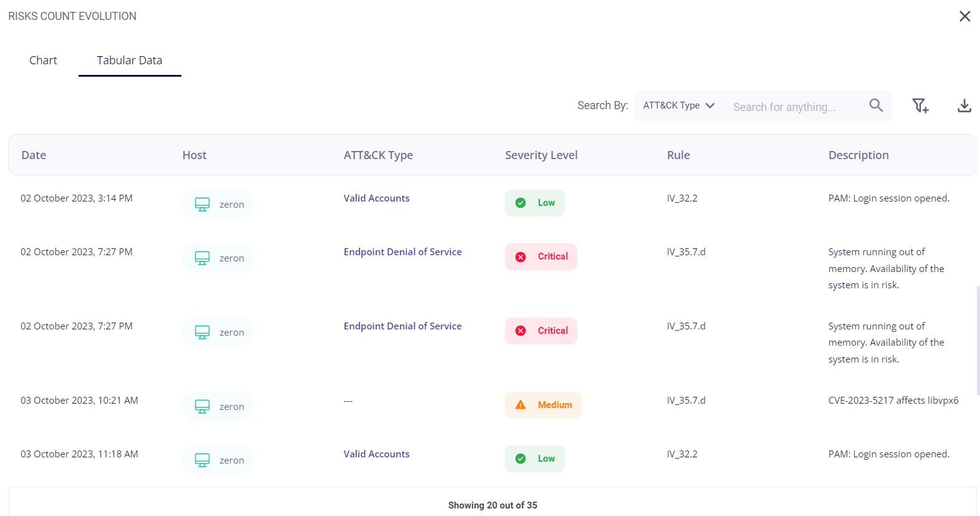Viewport: 980px width, 516px height.
Task: Click rule IV_32.2 in 11:18 AM row
Action: tap(682, 454)
